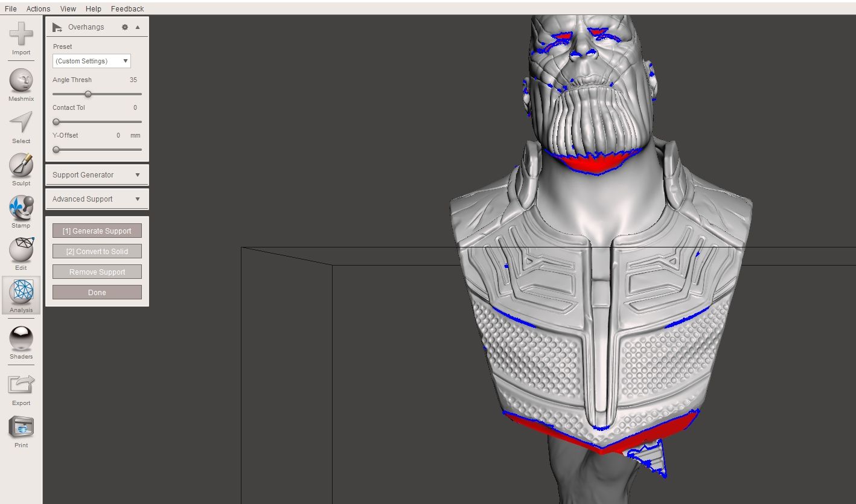Click the Export icon

pyautogui.click(x=21, y=385)
